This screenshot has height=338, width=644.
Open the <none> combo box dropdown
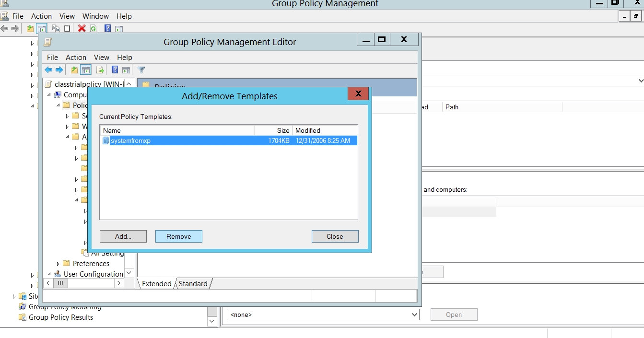[x=414, y=315]
